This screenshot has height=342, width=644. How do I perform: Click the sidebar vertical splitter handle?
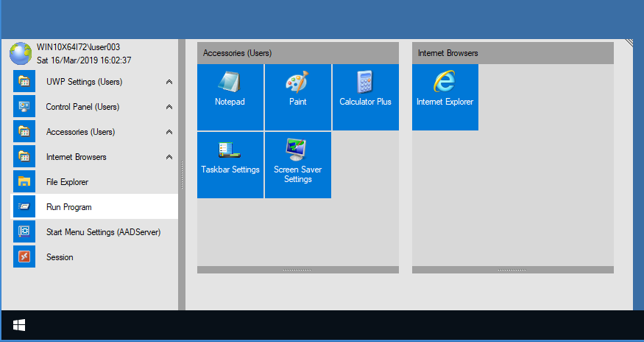pyautogui.click(x=182, y=175)
